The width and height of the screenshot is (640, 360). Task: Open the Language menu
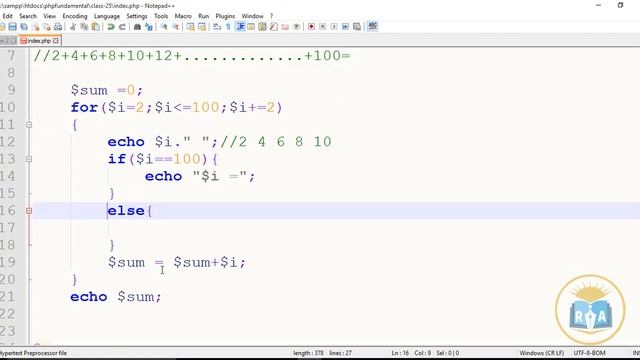point(107,16)
